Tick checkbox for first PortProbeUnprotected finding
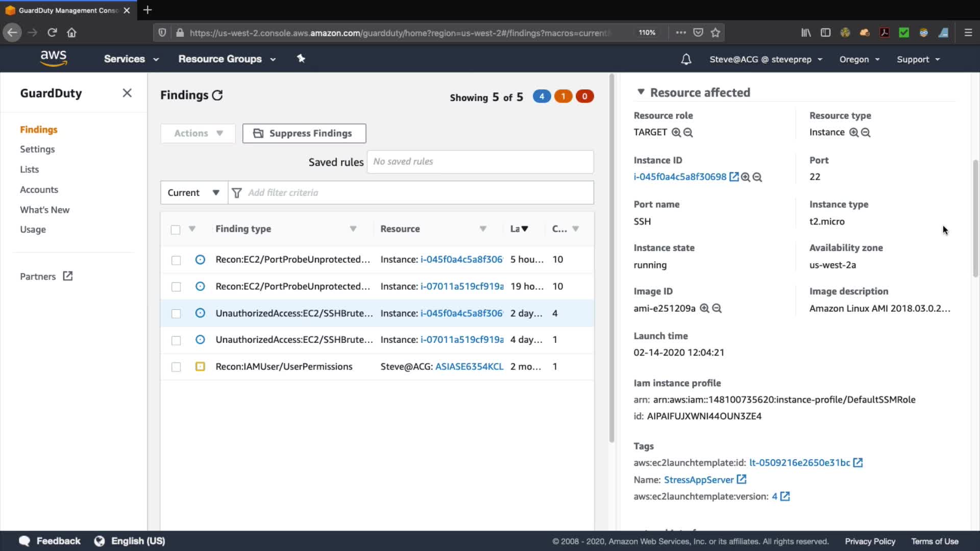Image resolution: width=980 pixels, height=551 pixels. pos(176,260)
